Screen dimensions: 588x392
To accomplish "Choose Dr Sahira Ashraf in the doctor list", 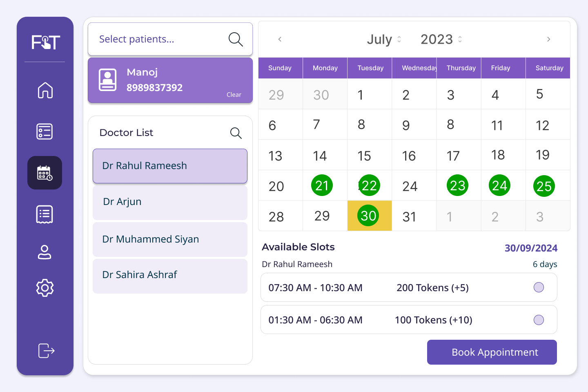I will tap(170, 276).
